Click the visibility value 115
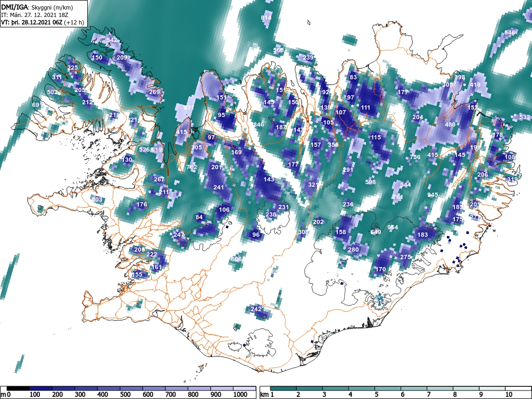The height and width of the screenshot is (399, 532). tap(376, 137)
